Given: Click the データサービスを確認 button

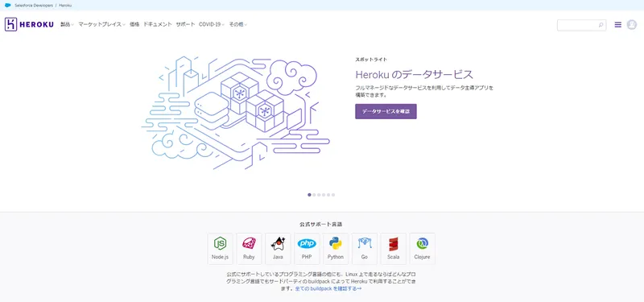Looking at the screenshot, I should click(x=386, y=111).
